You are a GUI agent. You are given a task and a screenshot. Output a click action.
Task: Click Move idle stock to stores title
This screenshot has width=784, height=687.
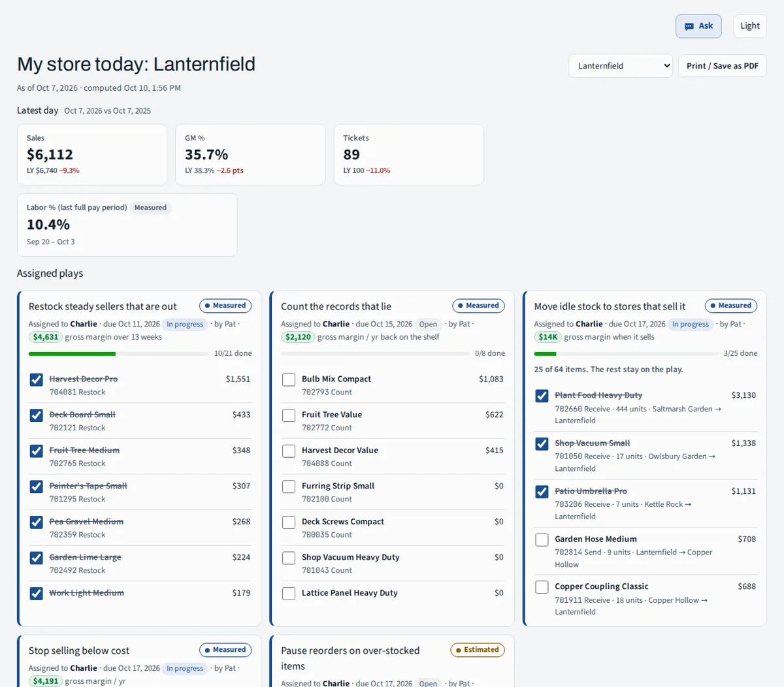(x=610, y=306)
